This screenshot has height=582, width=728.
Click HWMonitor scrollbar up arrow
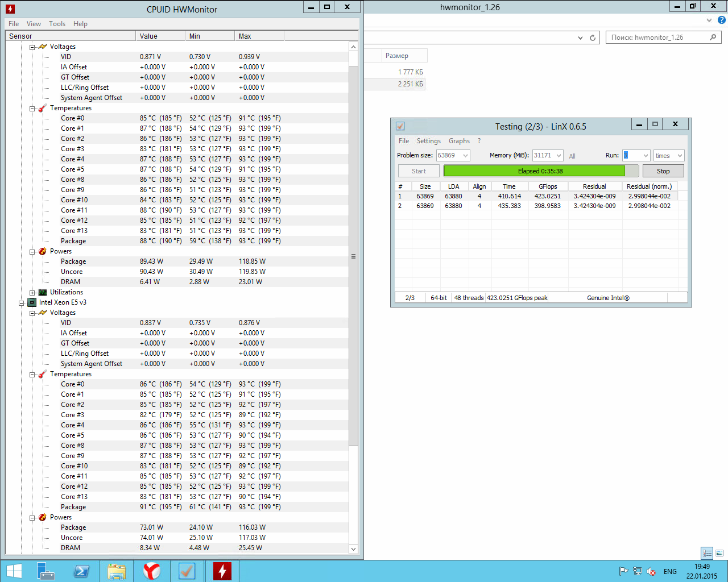[x=353, y=47]
